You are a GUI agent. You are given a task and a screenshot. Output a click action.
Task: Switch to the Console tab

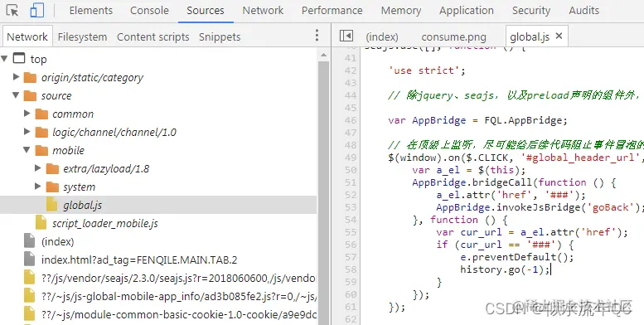tap(149, 10)
